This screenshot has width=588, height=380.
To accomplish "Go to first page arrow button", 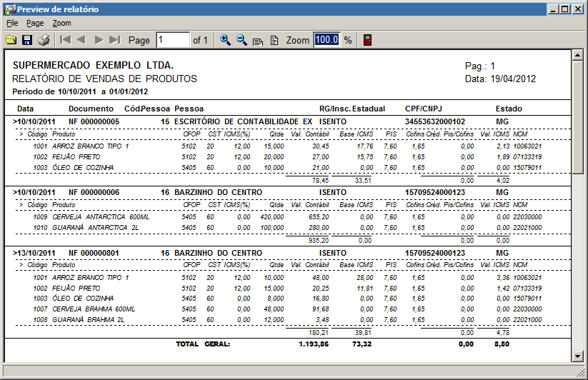I will click(x=65, y=40).
